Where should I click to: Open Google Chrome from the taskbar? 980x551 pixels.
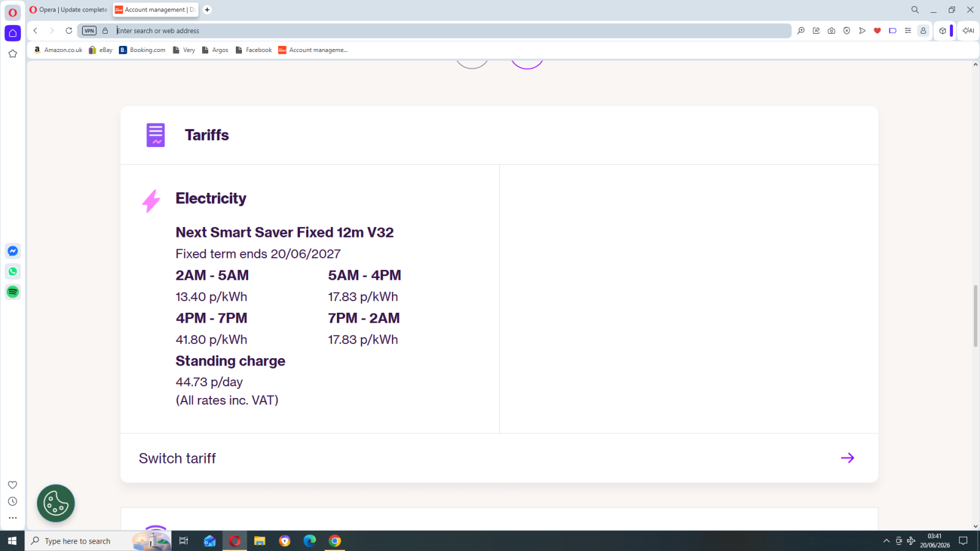point(335,541)
